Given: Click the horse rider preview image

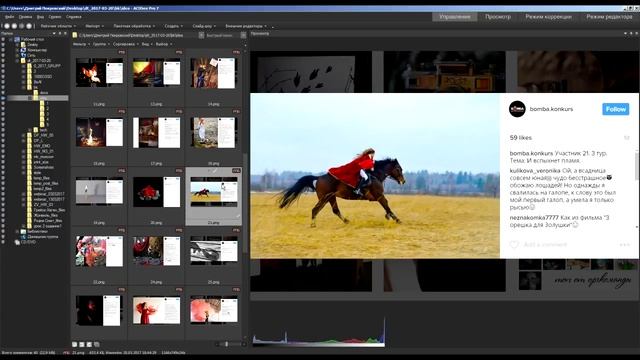Looking at the screenshot, I should coord(375,176).
